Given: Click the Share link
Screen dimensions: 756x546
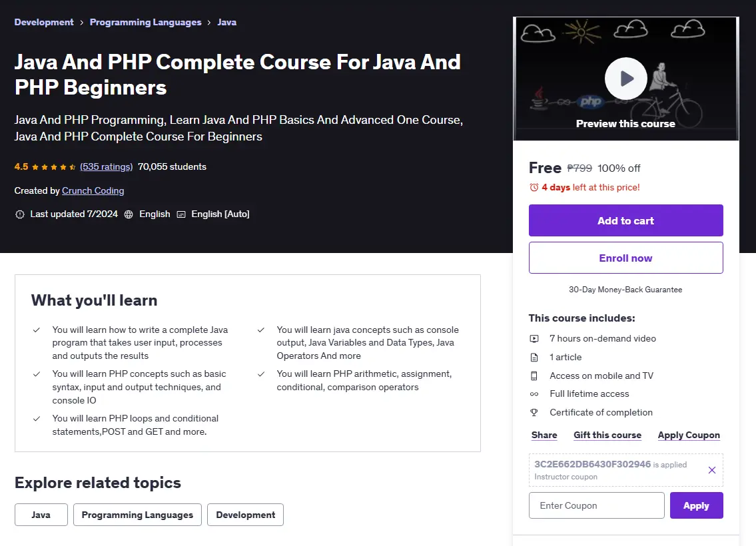Looking at the screenshot, I should coord(544,435).
